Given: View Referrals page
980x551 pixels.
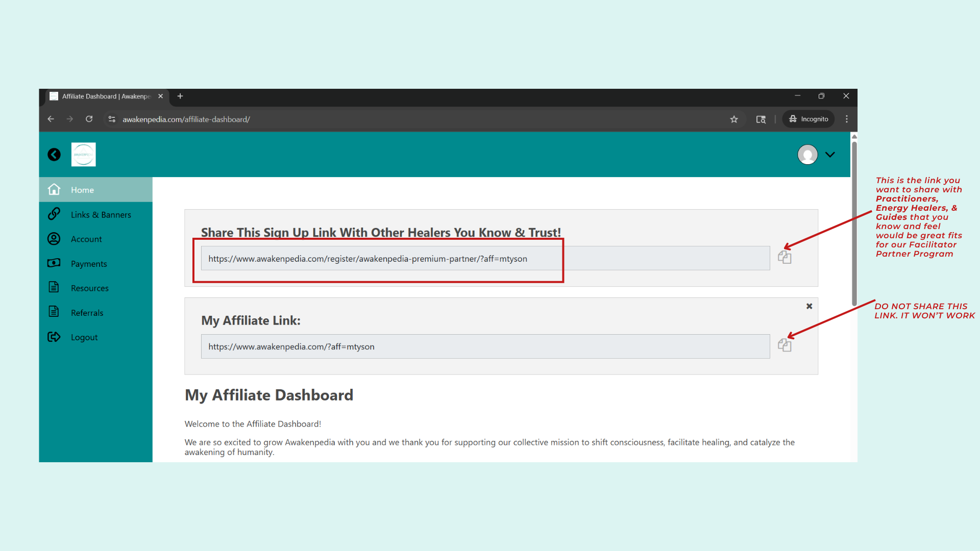Looking at the screenshot, I should click(87, 313).
